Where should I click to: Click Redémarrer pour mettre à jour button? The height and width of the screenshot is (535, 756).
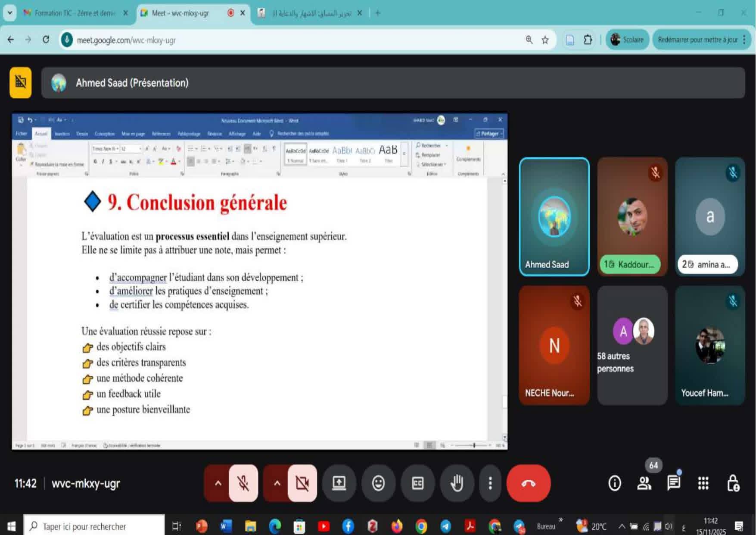click(x=697, y=40)
